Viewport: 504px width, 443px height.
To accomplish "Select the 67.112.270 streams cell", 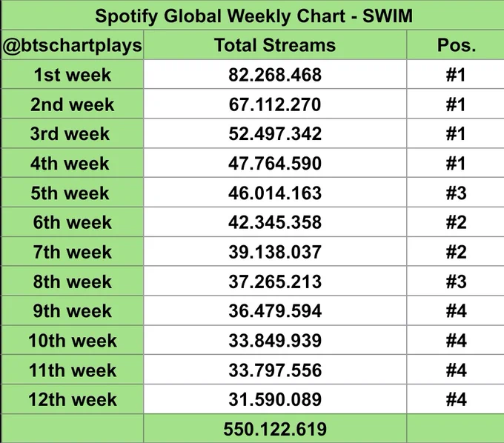I will click(x=275, y=104).
